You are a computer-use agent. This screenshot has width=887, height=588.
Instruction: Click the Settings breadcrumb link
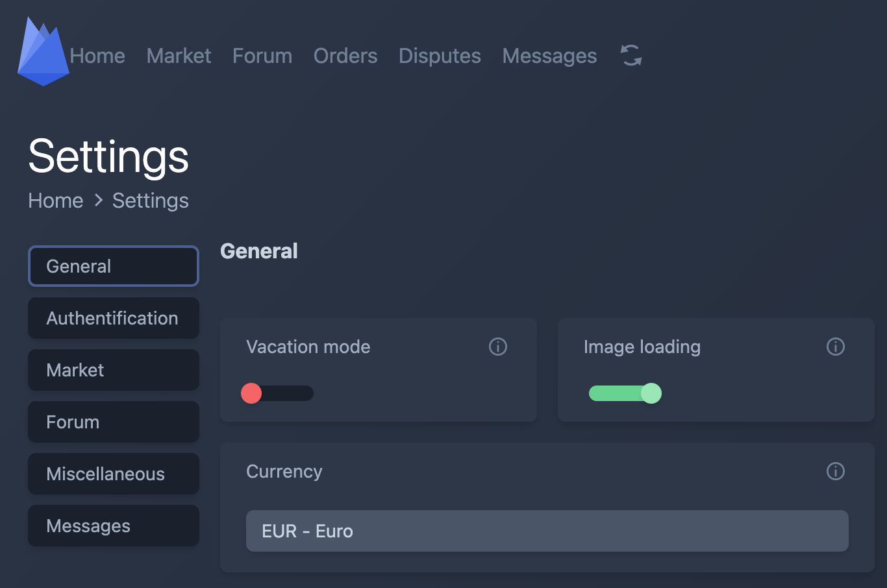click(151, 201)
